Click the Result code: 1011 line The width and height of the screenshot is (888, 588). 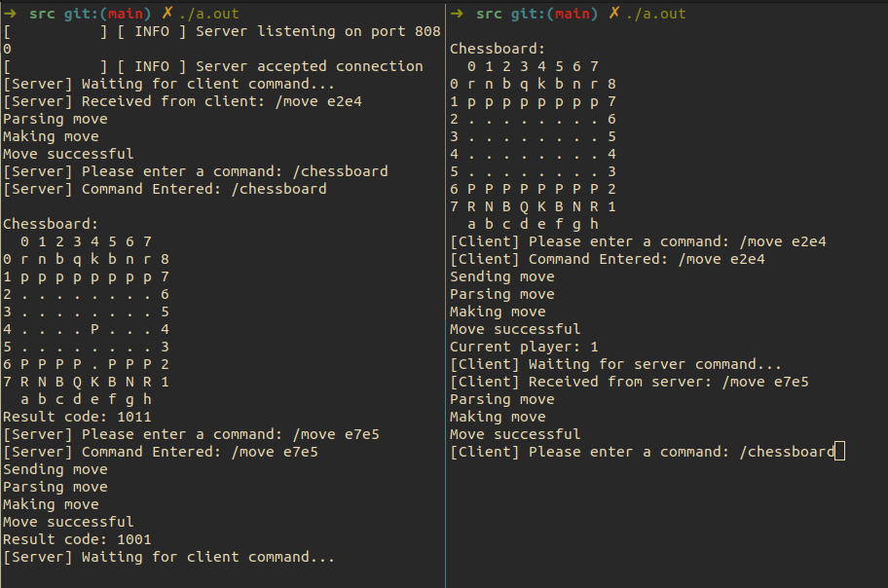[77, 417]
